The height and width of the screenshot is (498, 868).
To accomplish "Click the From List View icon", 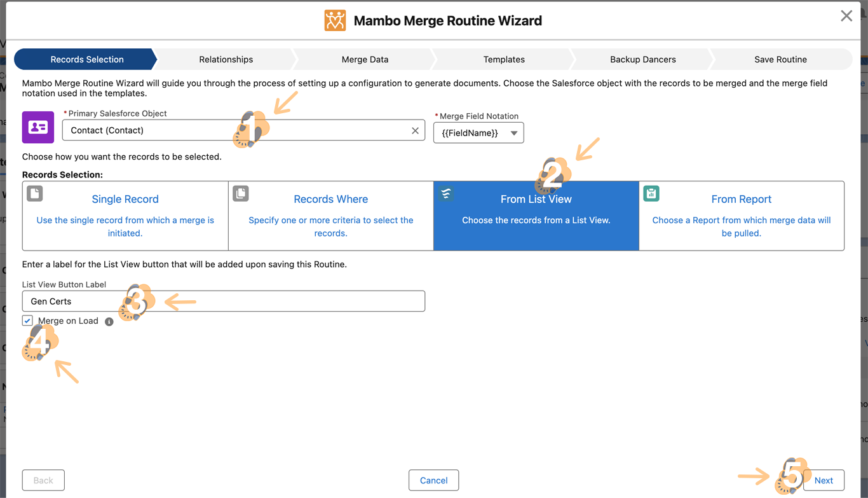I will pos(446,193).
